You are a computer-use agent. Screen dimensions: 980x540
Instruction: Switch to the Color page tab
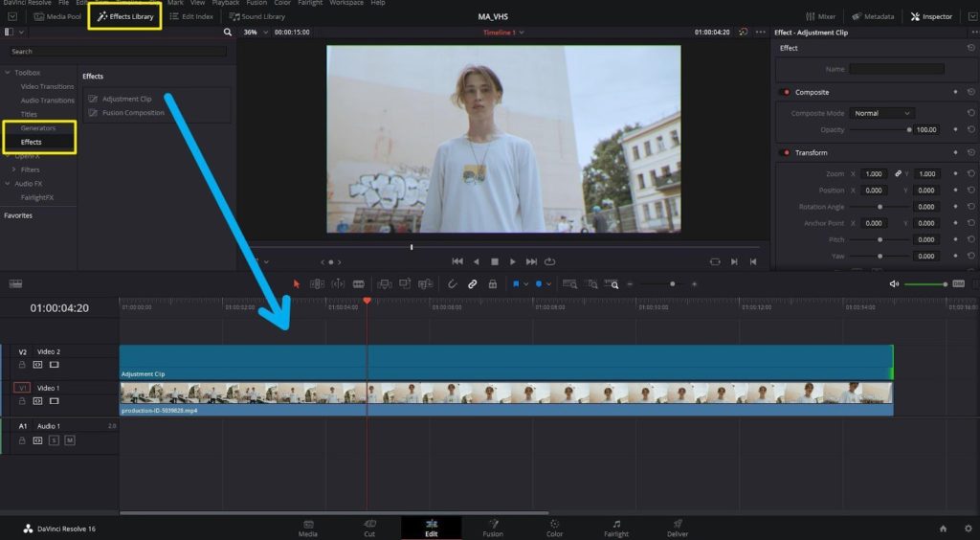click(x=554, y=529)
